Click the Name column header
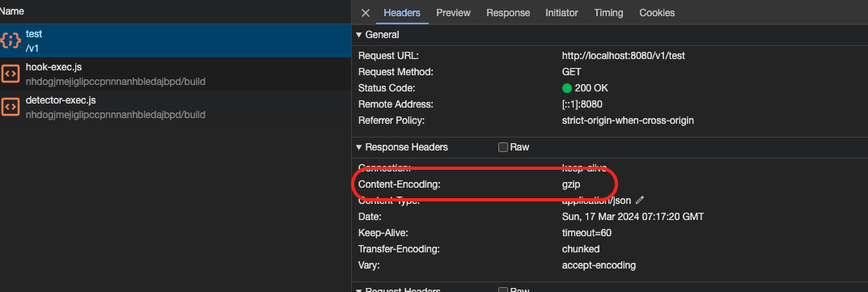 [12, 11]
